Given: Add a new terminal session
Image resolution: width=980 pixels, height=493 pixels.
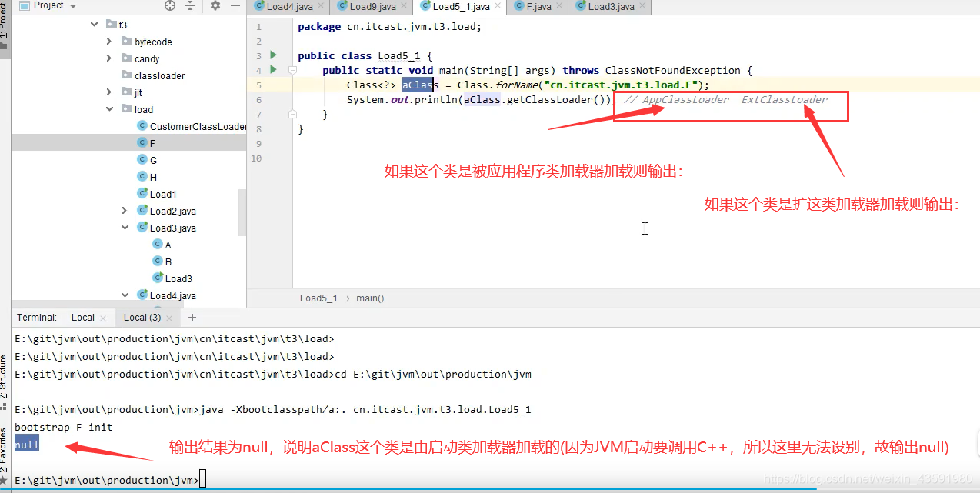Looking at the screenshot, I should pos(192,318).
